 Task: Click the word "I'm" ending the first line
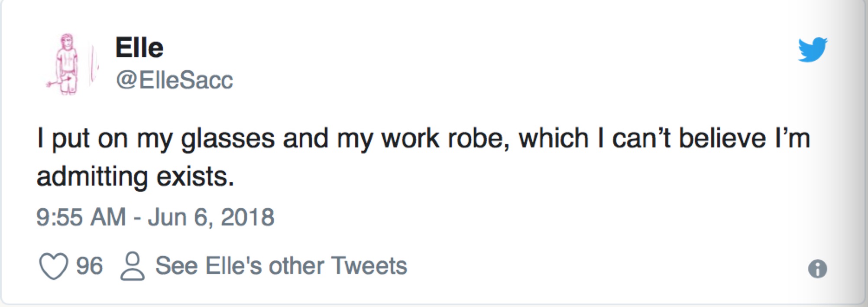coord(792,139)
